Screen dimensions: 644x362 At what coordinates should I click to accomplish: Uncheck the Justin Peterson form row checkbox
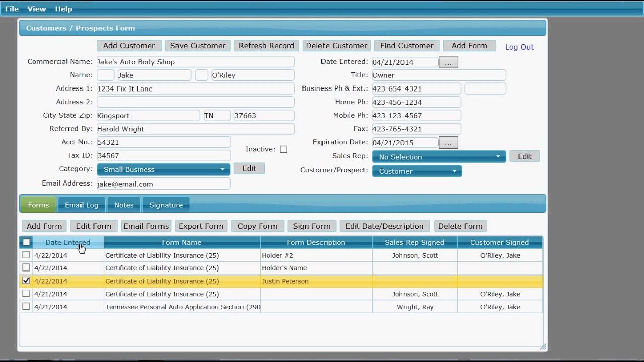[x=26, y=281]
